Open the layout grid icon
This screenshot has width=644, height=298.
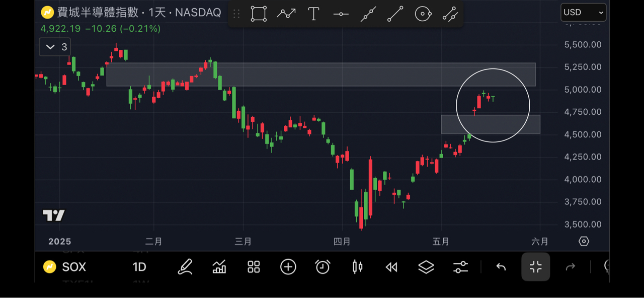[x=254, y=267]
